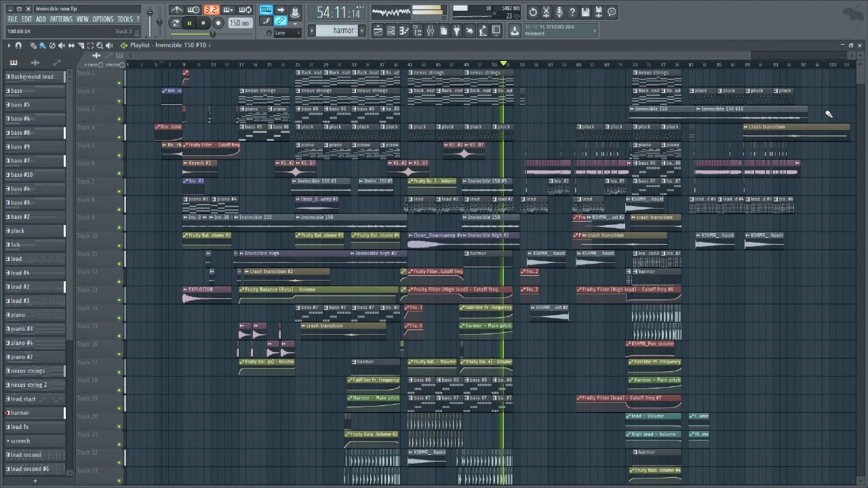The height and width of the screenshot is (488, 868).
Task: Select the playlist mute tool
Action: (62, 45)
